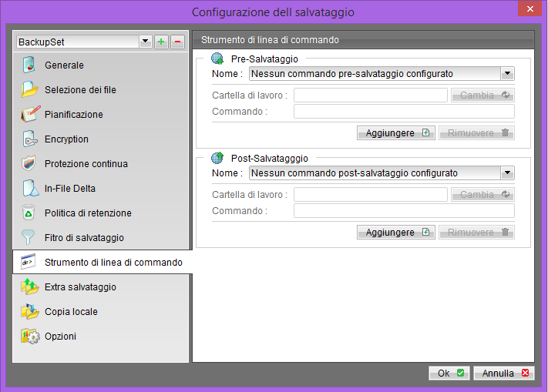Close the Configurazione dell salvataggio window

point(530,8)
